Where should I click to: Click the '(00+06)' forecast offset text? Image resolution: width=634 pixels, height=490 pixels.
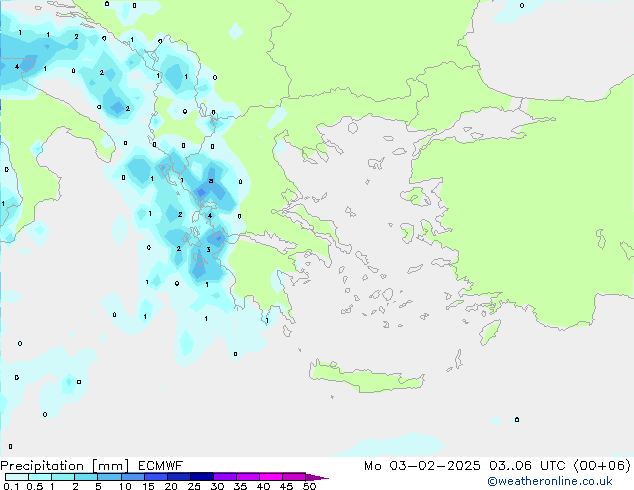pyautogui.click(x=602, y=466)
